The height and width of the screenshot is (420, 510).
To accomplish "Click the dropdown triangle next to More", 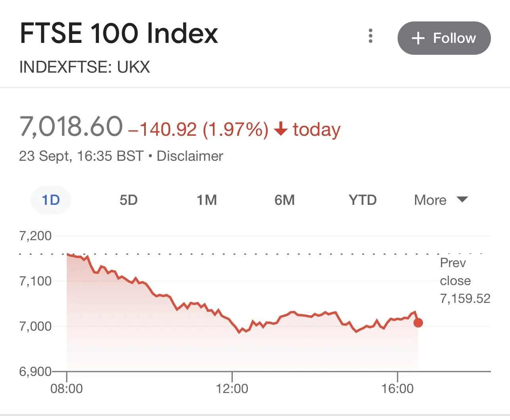I will tap(462, 199).
